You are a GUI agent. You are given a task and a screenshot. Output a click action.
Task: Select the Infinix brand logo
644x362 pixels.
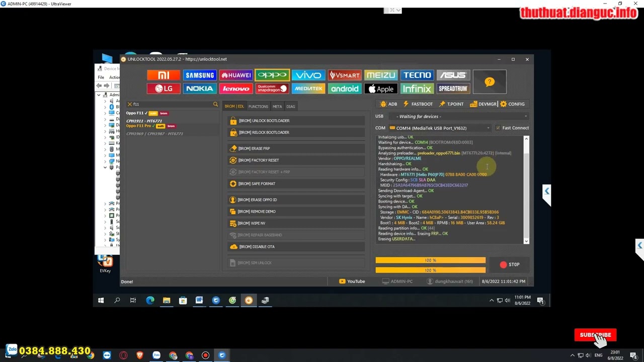pyautogui.click(x=417, y=88)
